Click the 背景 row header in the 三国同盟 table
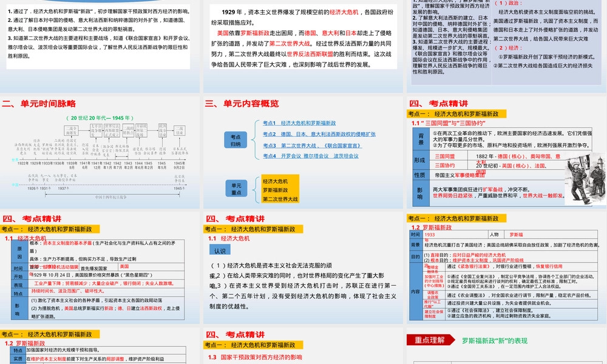This screenshot has width=607, height=364. point(421,140)
